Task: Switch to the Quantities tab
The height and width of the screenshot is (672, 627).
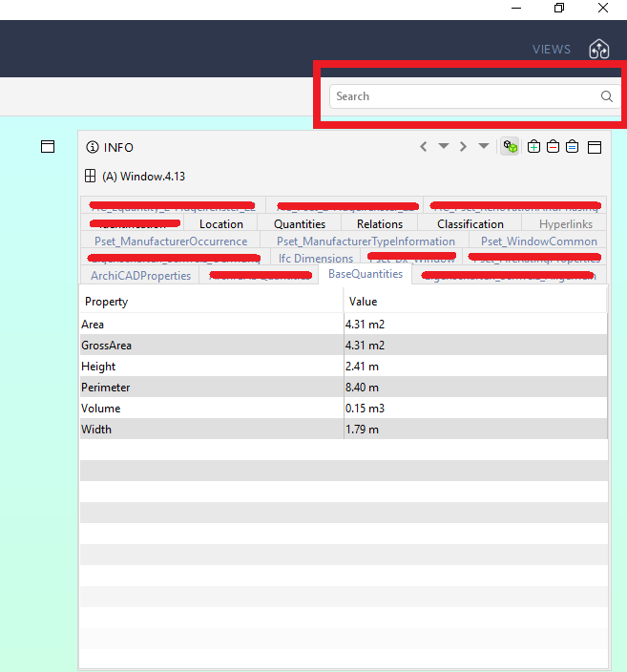Action: pos(300,224)
